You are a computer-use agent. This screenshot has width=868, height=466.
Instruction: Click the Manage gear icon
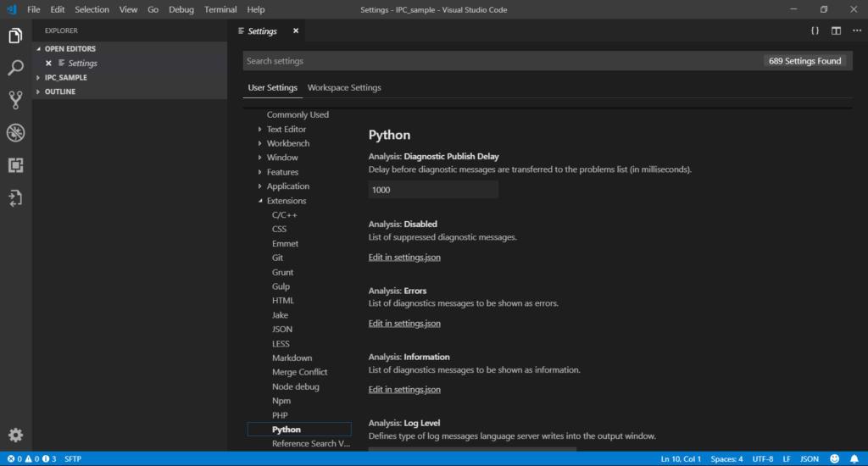[15, 435]
